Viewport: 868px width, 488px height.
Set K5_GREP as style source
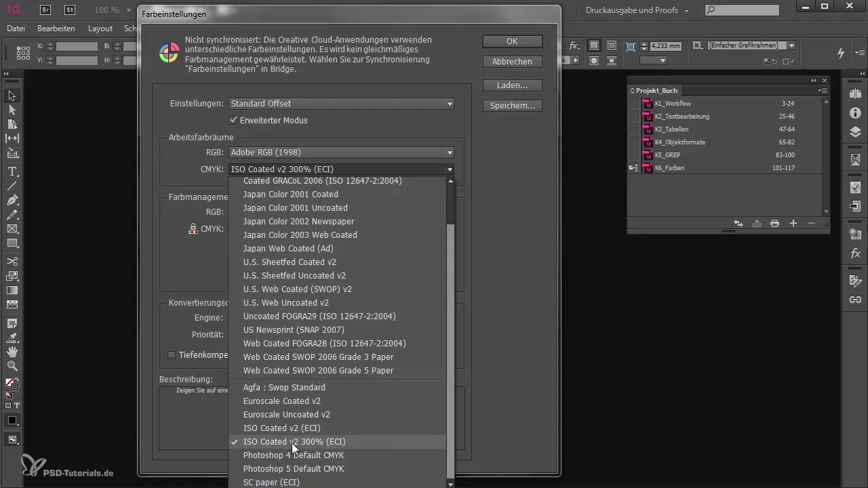pyautogui.click(x=634, y=155)
